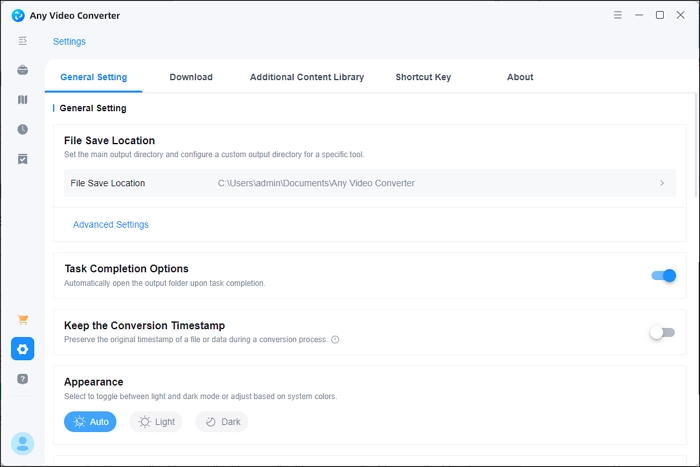Image resolution: width=700 pixels, height=467 pixels.
Task: Click the "Automatically open the output folder" description
Action: tap(164, 283)
